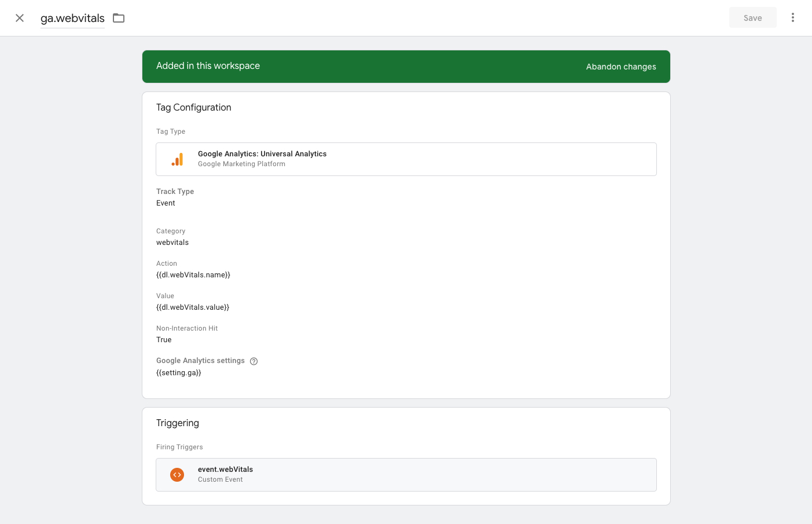Click the {{setting.ga}} settings variable
Image resolution: width=812 pixels, height=524 pixels.
(179, 373)
